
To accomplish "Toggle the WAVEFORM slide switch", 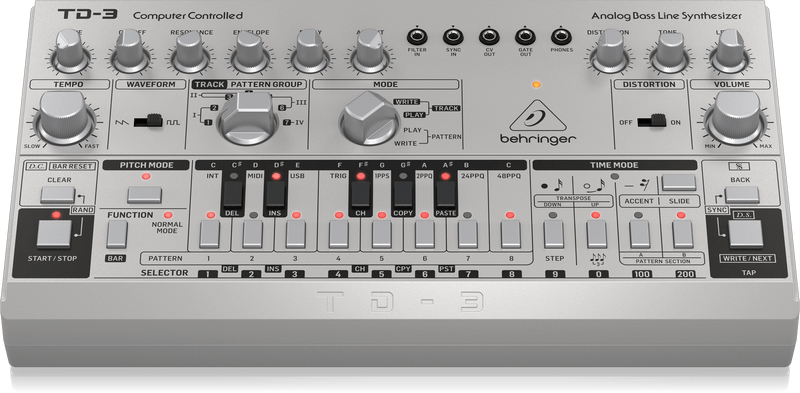I will pos(148,121).
